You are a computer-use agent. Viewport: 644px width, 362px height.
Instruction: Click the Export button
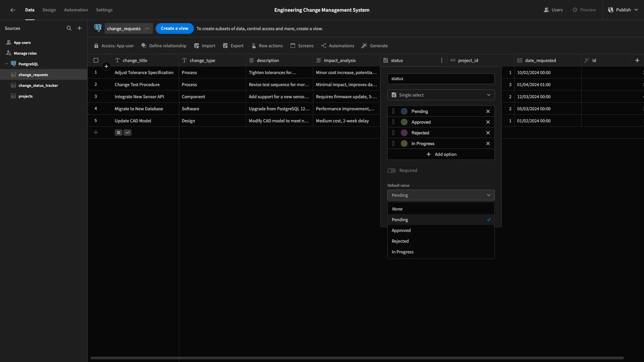(x=233, y=46)
